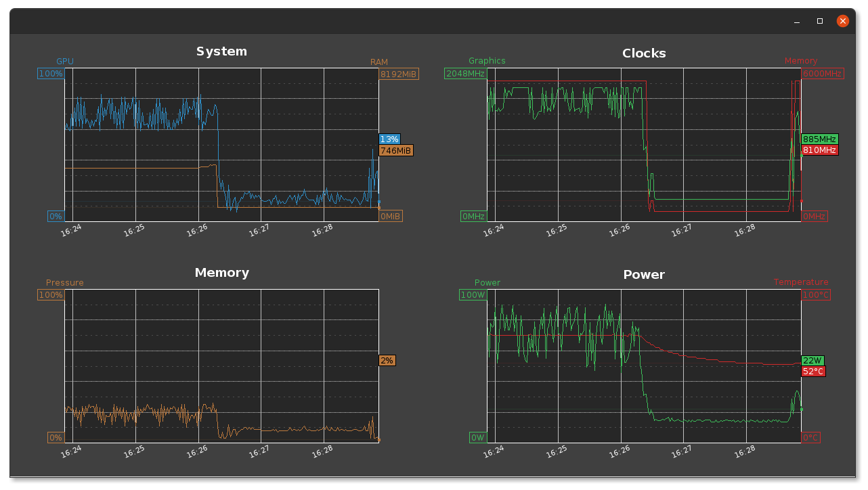This screenshot has width=868, height=490.
Task: Click the window close button
Action: pos(843,21)
